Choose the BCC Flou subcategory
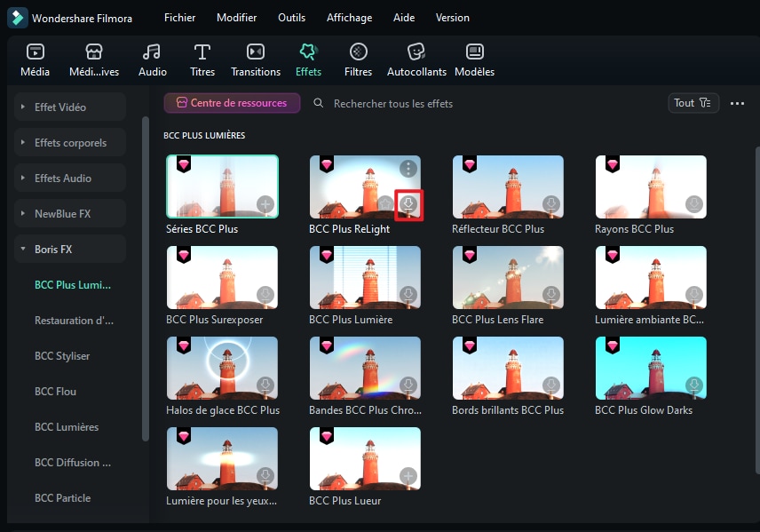The image size is (760, 532). click(x=55, y=392)
